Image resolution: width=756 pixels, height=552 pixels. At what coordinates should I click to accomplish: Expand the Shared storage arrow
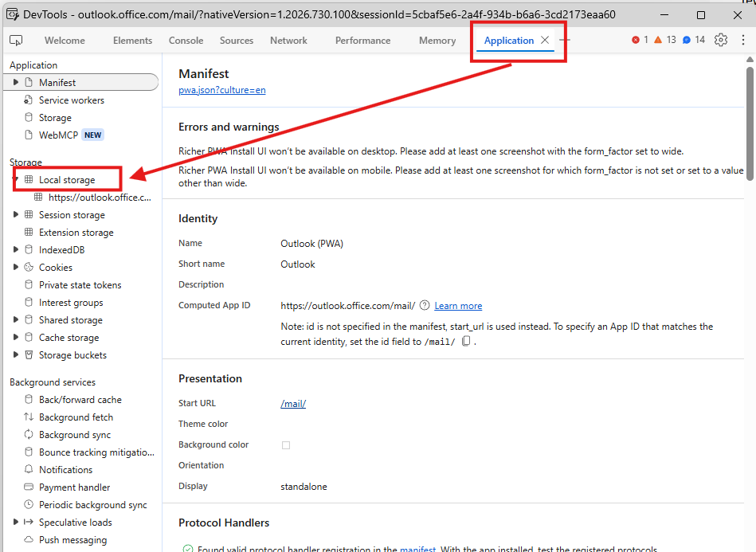pyautogui.click(x=15, y=319)
